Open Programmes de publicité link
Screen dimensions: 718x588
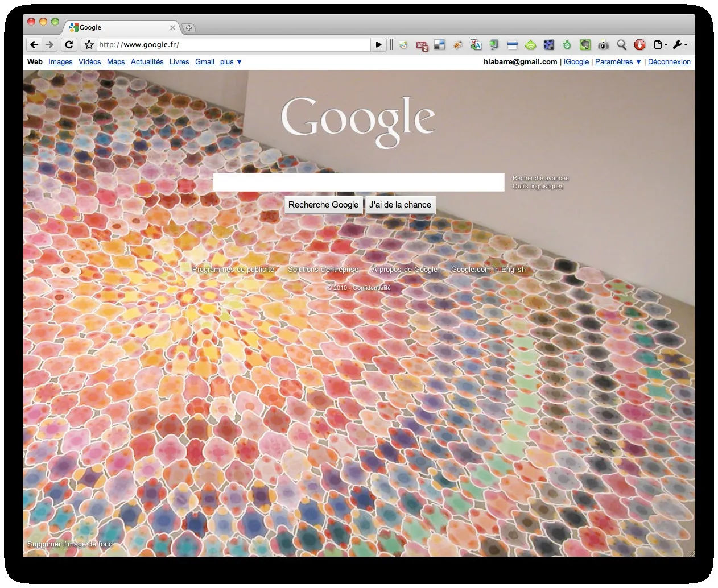[233, 270]
